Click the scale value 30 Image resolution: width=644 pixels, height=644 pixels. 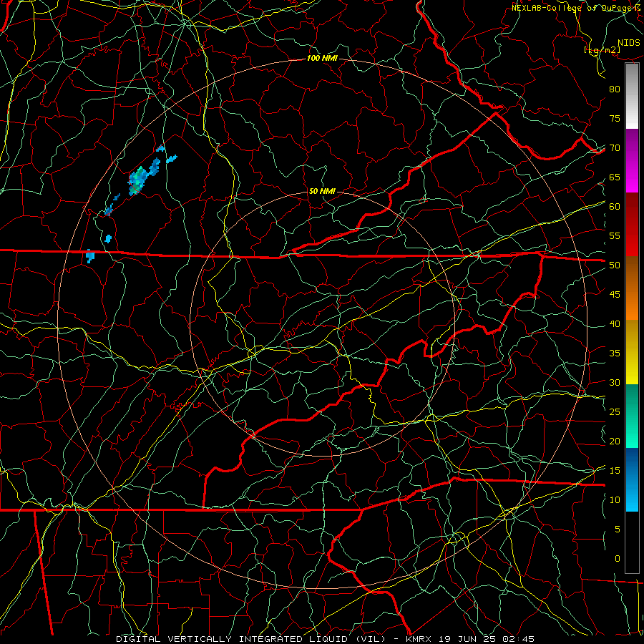coord(615,383)
